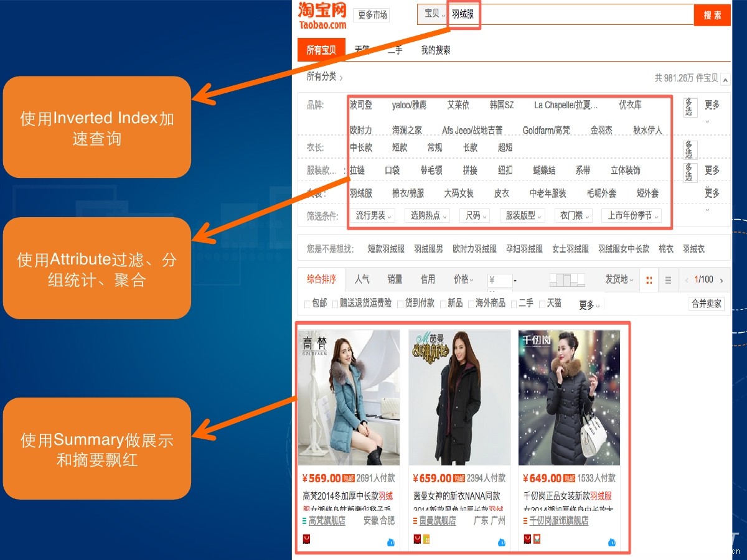Screen dimensions: 747x560
Task: Tick the 新品 checkbox
Action: pyautogui.click(x=443, y=304)
